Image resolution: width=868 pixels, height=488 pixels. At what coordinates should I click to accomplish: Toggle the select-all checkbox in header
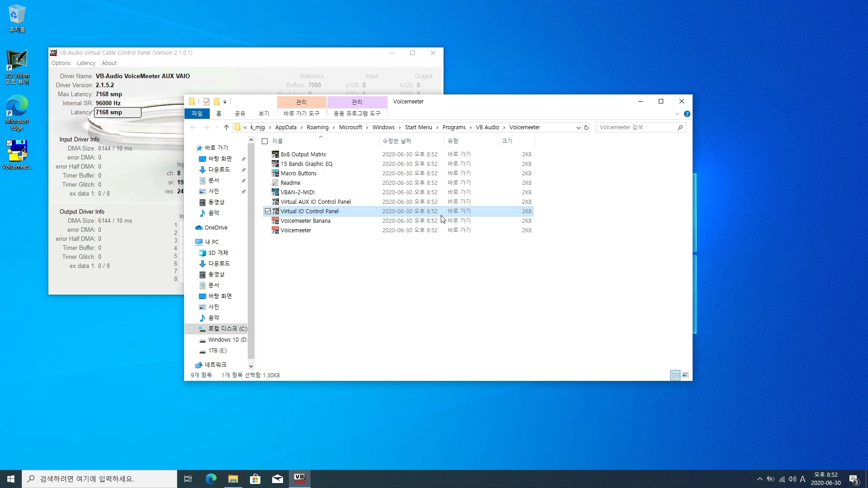point(265,141)
